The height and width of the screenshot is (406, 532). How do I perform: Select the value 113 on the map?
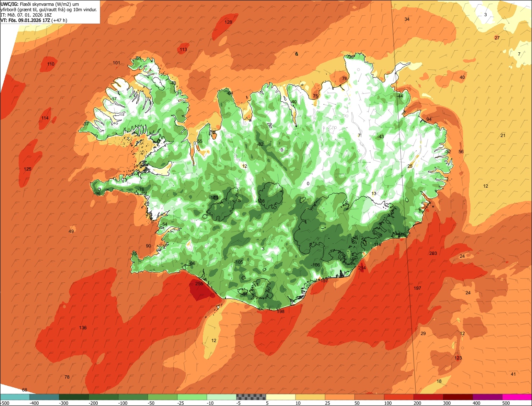point(183,50)
